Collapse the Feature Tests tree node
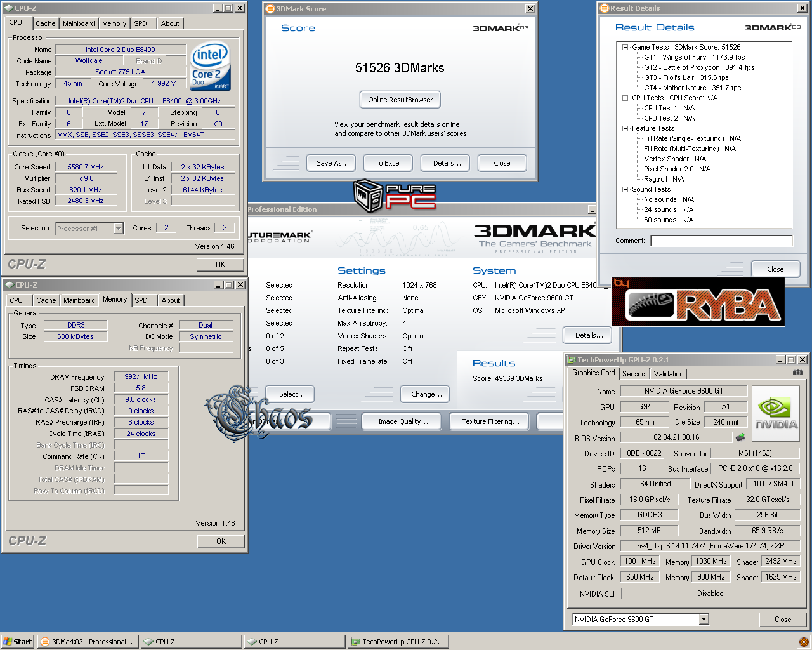812x650 pixels. click(625, 128)
